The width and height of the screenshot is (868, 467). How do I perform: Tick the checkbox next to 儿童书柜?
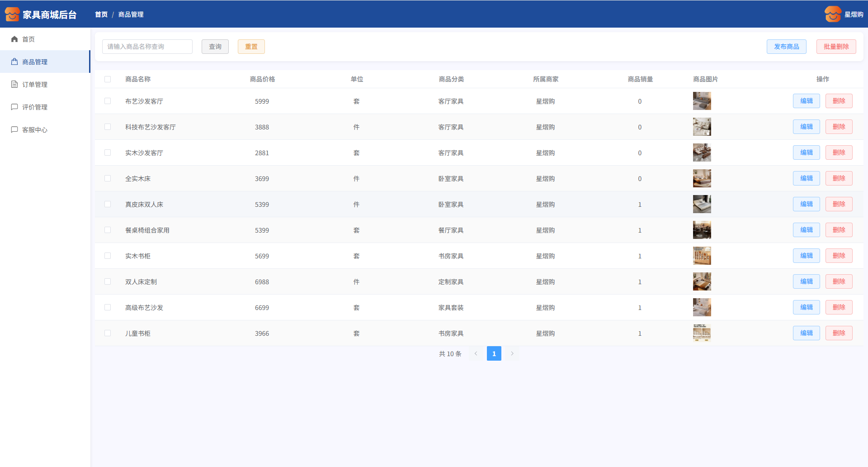coord(108,333)
